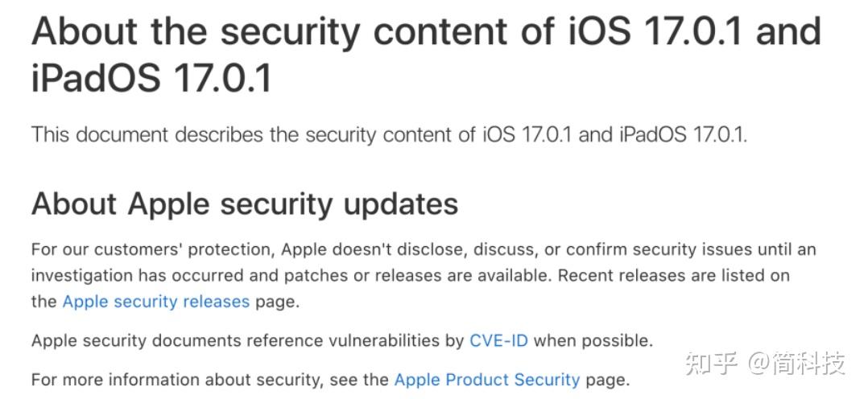Click 'when possible.' after the CVE-ID link
Image resolution: width=868 pixels, height=399 pixels.
593,340
